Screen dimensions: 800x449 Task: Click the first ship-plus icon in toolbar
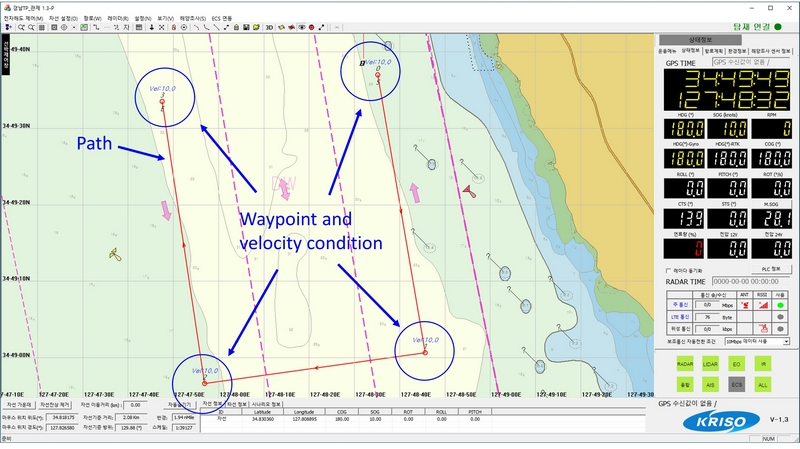click(x=8, y=28)
